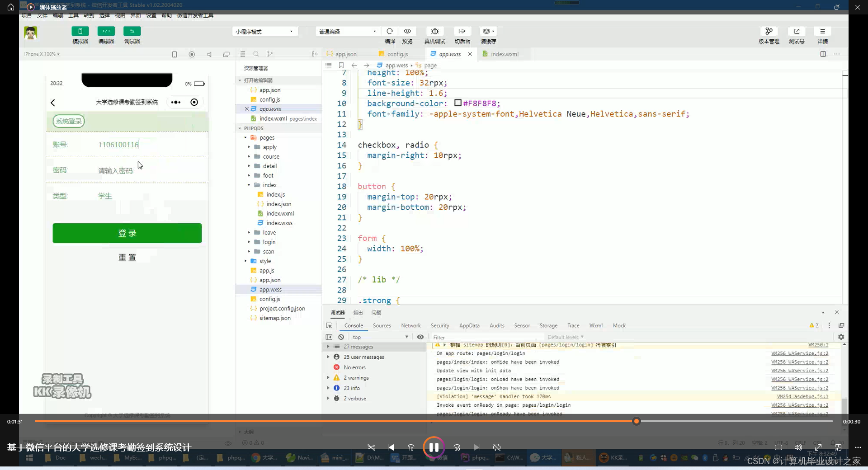Click the switch to background (切后台) icon
Screen dimensions: 868x470
pyautogui.click(x=462, y=31)
